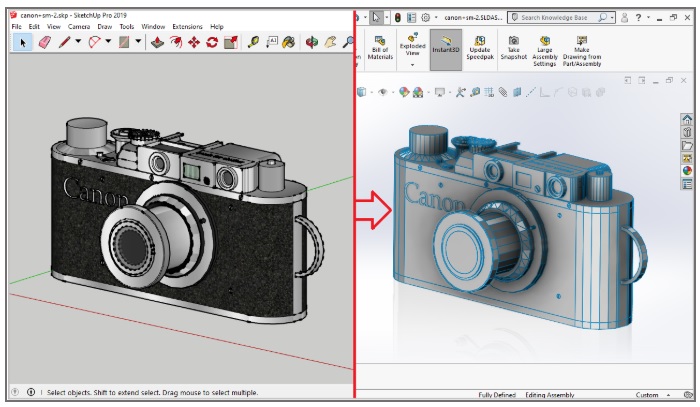Open the Search Knowledge Base dropdown arrow
Image resolution: width=700 pixels, height=407 pixels.
tap(612, 18)
